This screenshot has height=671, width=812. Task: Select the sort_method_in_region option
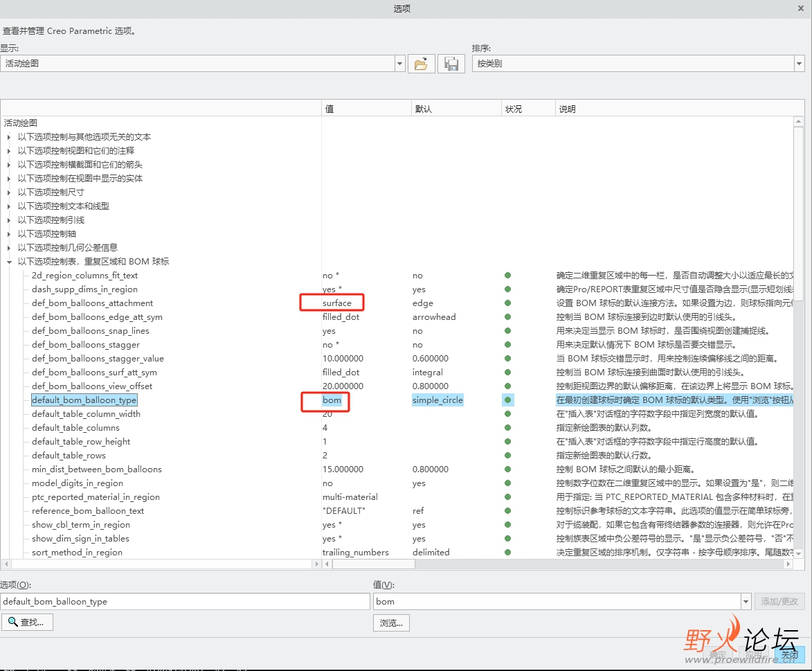pos(77,553)
